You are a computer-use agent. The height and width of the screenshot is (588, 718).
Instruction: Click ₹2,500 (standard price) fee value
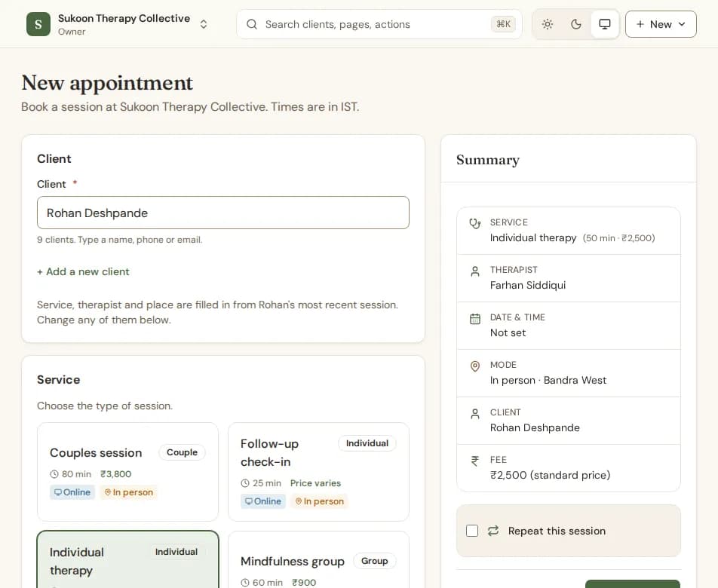(x=550, y=476)
